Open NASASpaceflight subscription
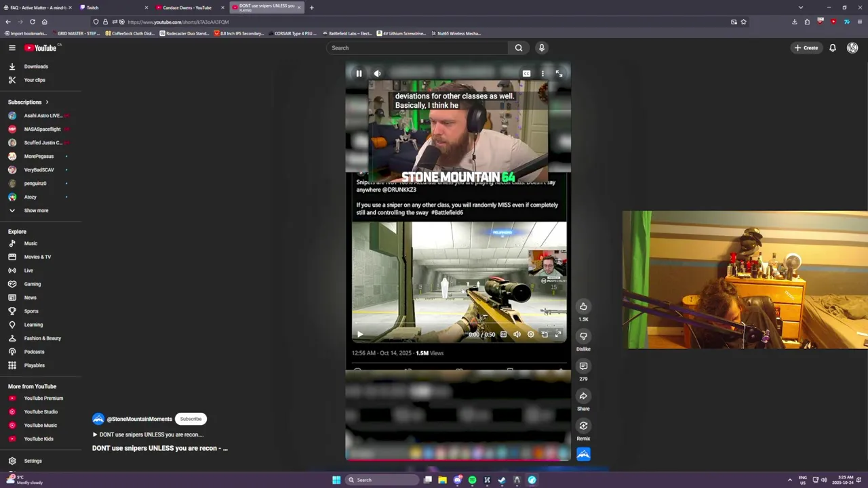The width and height of the screenshot is (868, 488). pyautogui.click(x=41, y=129)
